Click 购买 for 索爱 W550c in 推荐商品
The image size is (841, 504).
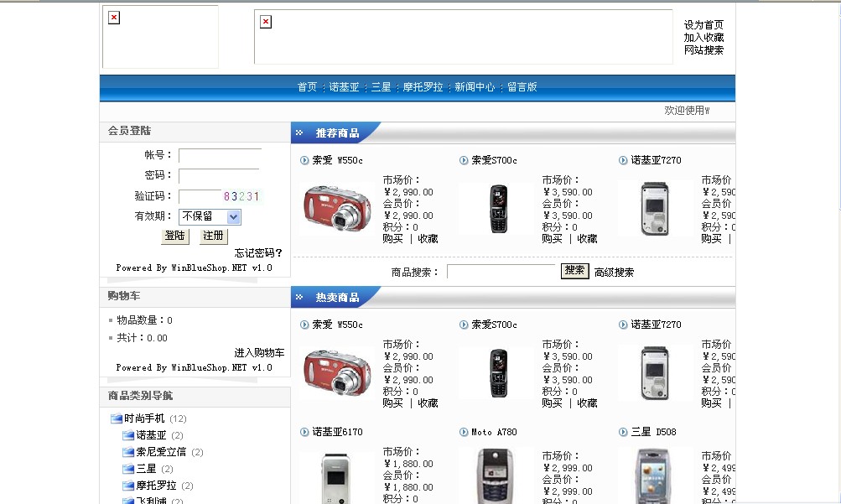pyautogui.click(x=392, y=239)
